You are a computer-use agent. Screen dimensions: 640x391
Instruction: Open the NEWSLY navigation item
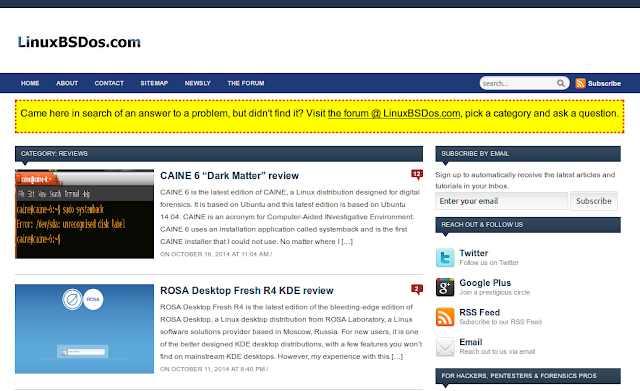tap(198, 83)
